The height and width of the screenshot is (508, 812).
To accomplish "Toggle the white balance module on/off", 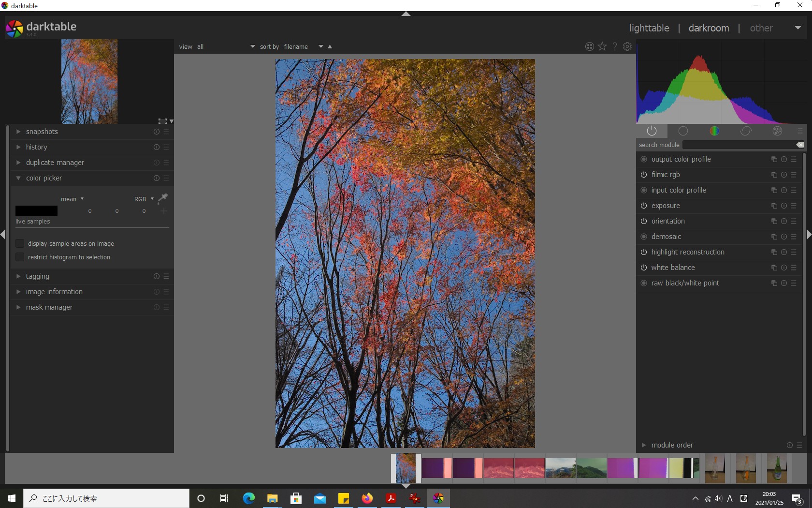I will [x=644, y=268].
